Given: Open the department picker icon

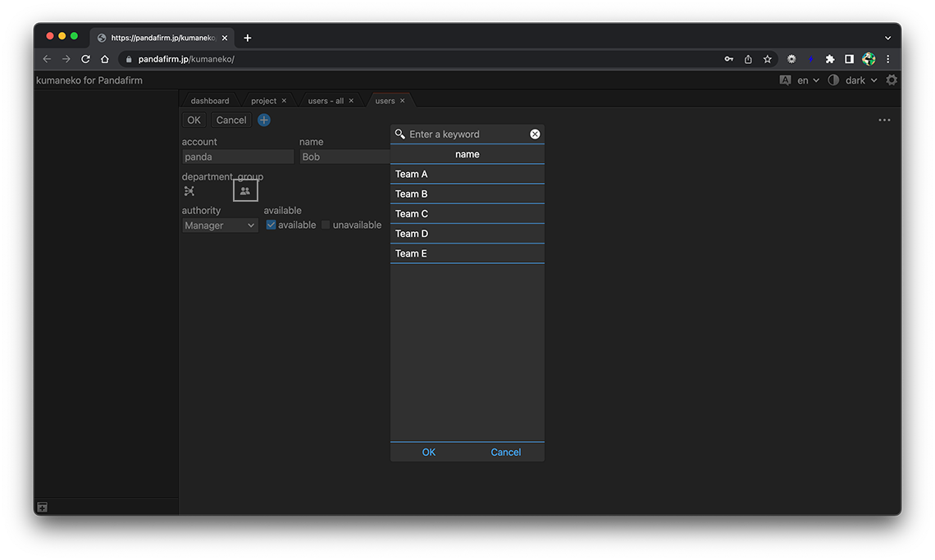Looking at the screenshot, I should [189, 191].
